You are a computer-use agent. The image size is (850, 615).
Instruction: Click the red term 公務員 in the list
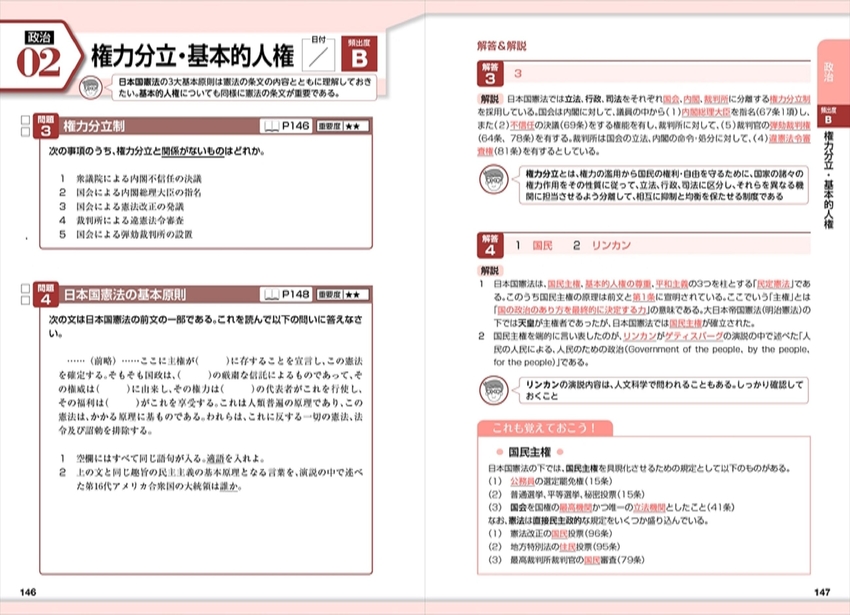[523, 481]
